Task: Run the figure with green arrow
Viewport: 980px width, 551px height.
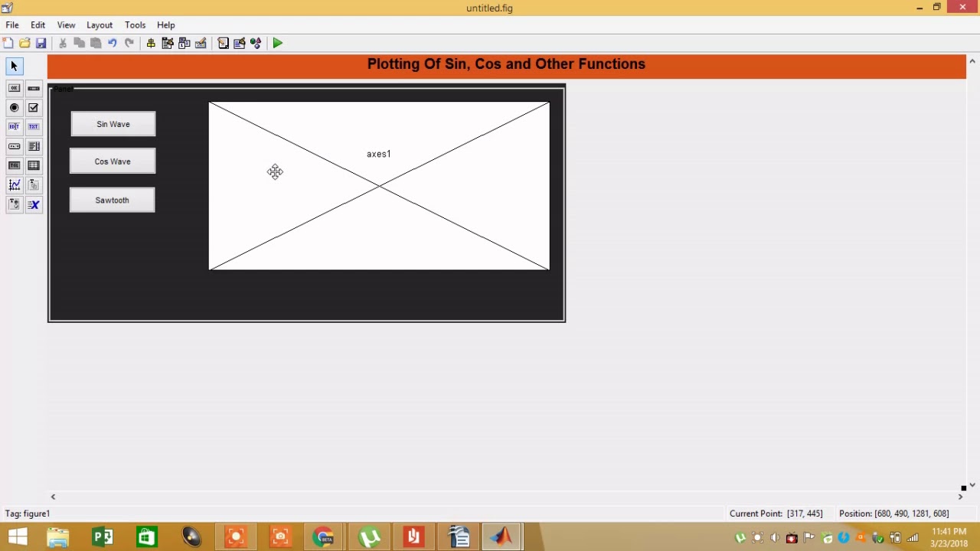Action: pyautogui.click(x=278, y=44)
